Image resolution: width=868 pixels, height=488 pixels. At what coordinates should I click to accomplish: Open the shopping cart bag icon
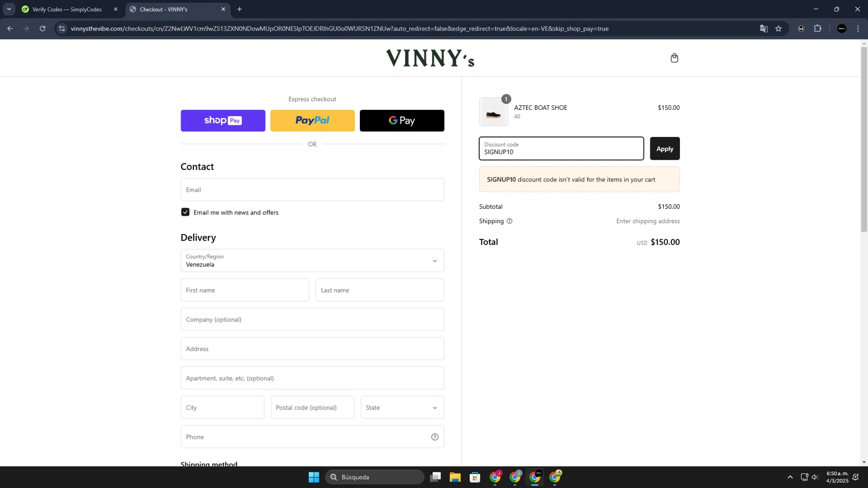coord(674,58)
